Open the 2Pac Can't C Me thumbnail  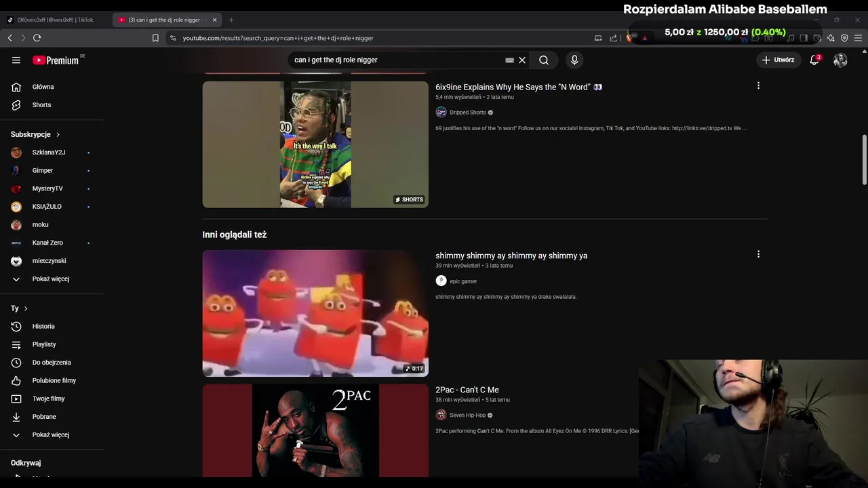315,430
